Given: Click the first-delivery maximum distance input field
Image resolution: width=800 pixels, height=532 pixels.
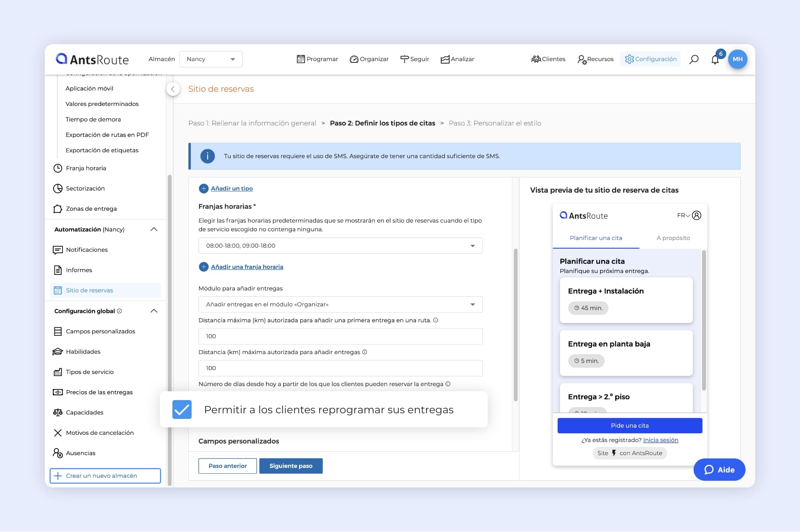Looking at the screenshot, I should 340,336.
